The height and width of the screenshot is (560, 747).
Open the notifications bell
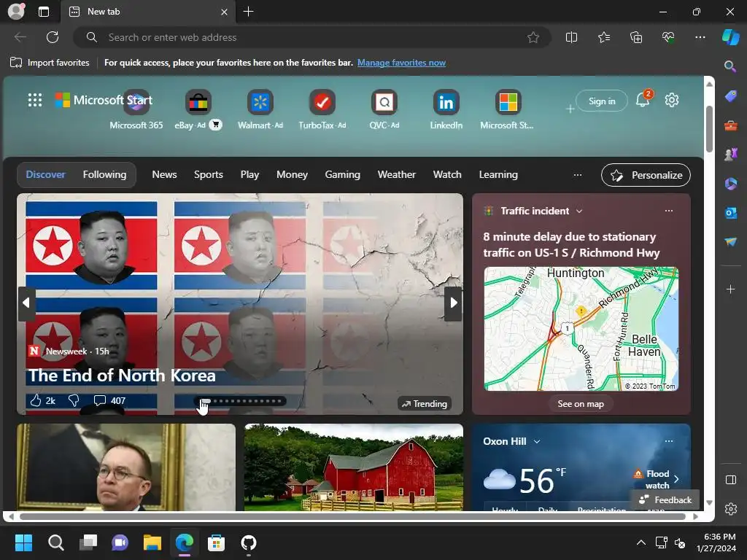click(643, 99)
